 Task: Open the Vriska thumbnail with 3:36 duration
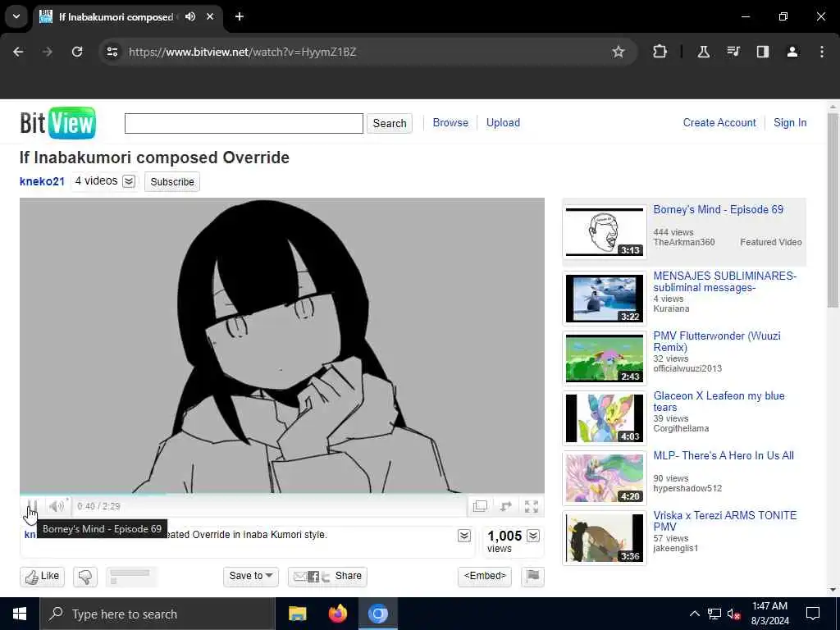pos(605,538)
